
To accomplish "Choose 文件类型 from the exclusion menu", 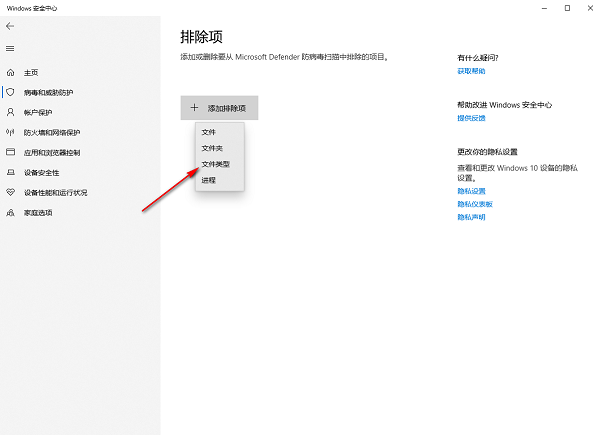I will 220,164.
